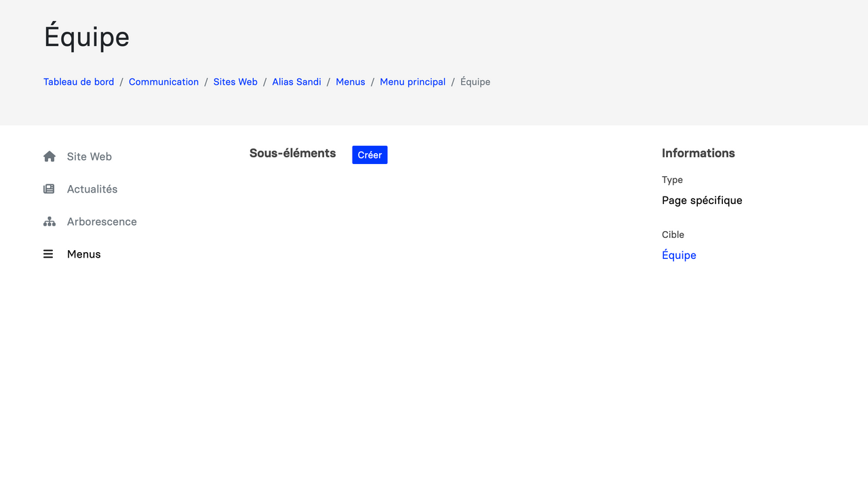Image resolution: width=868 pixels, height=488 pixels.
Task: Open the Tableau de bord breadcrumb
Action: click(79, 82)
